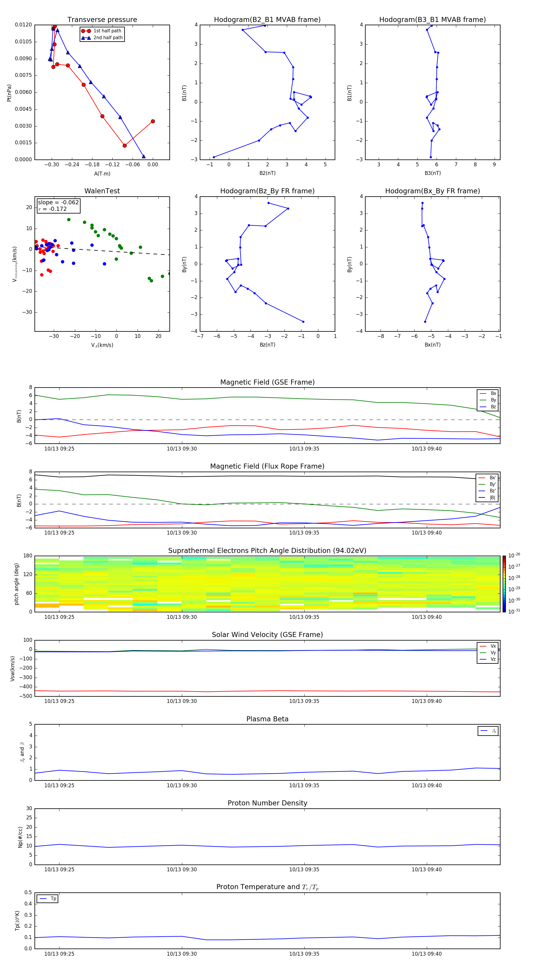535x980 pixels.
Task: Click the 'B2(nT)' x-axis label
Action: (x=267, y=173)
